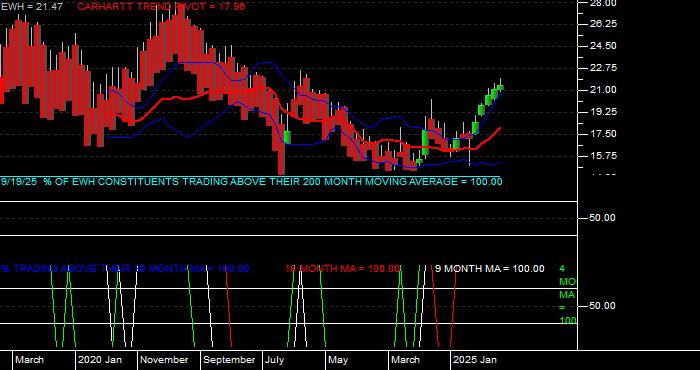Select the green 4 MO MA label

567,295
